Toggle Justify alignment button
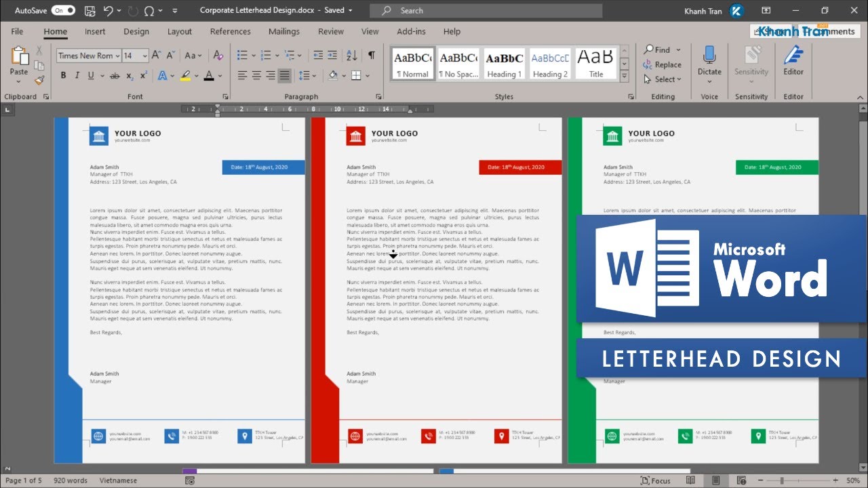 284,76
